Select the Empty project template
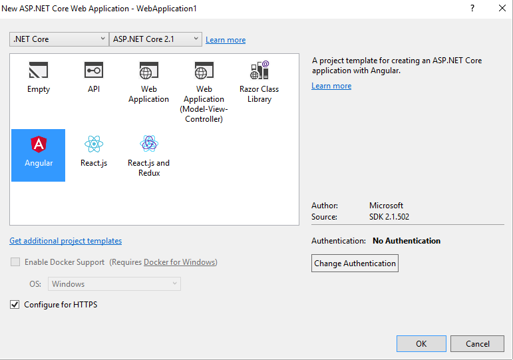Viewport: 513px width, 360px height. 38,78
